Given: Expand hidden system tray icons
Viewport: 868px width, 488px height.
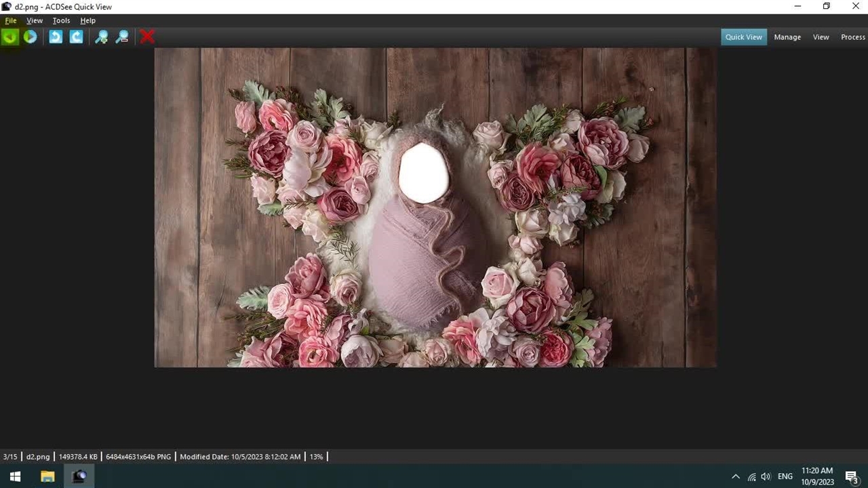Looking at the screenshot, I should tap(735, 476).
